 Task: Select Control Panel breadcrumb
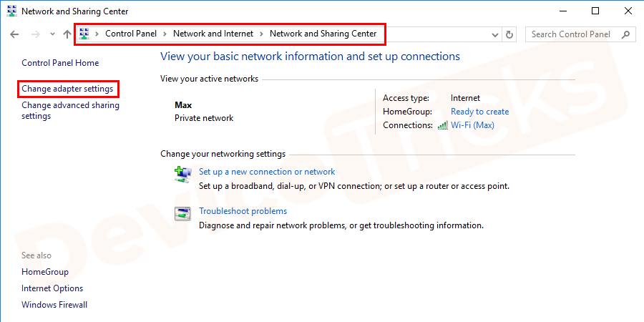[131, 34]
